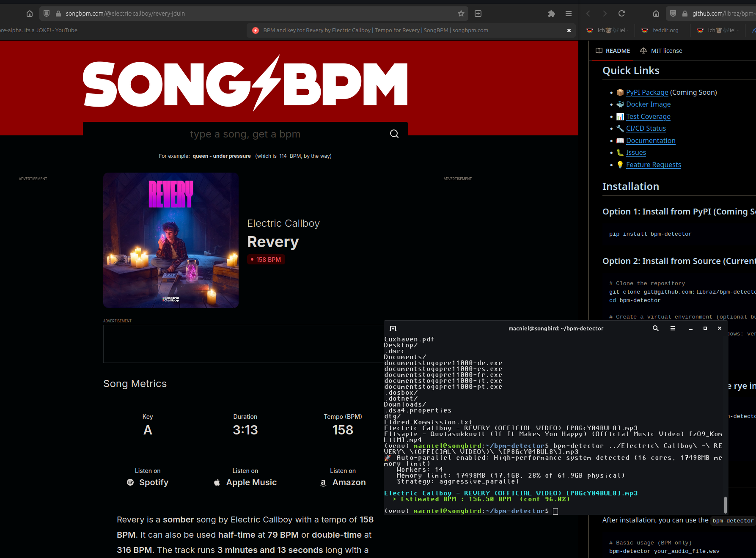Maximize the terminal window

pos(705,328)
